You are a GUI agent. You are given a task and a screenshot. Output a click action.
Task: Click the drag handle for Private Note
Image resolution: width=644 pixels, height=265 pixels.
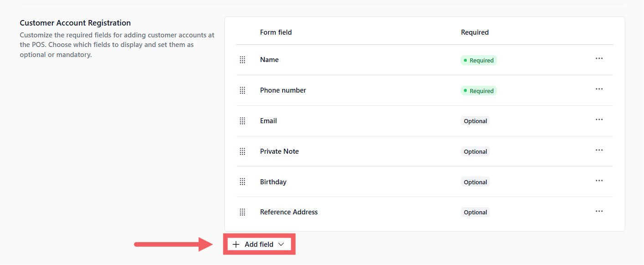click(x=242, y=151)
